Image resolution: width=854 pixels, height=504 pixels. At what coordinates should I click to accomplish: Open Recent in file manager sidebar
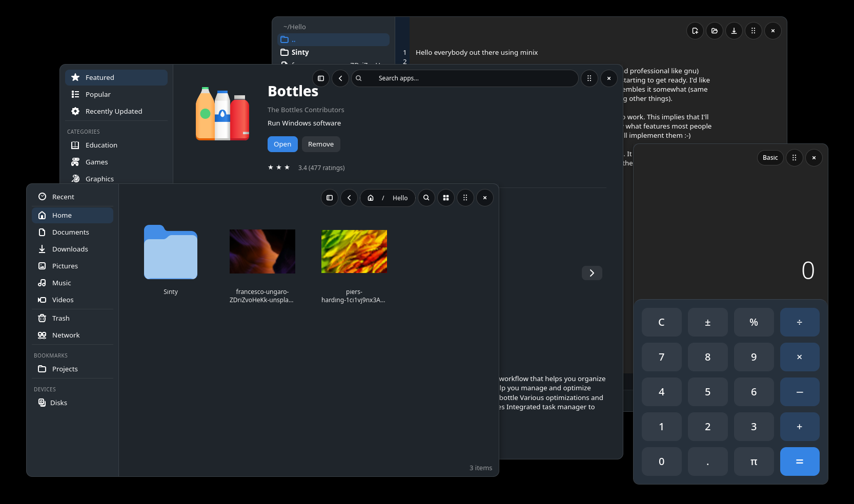point(72,197)
